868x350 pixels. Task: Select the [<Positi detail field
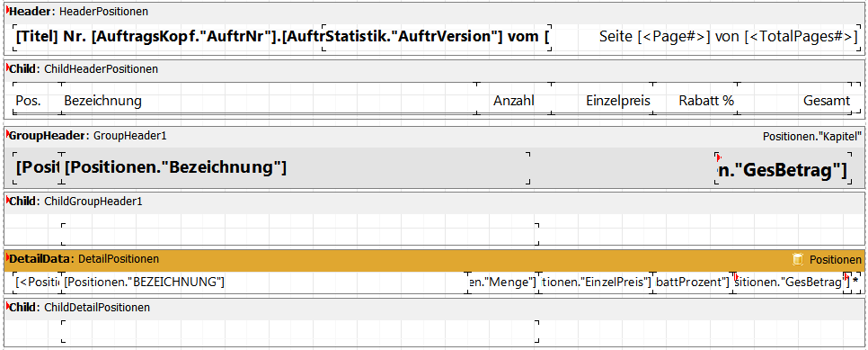(x=37, y=282)
